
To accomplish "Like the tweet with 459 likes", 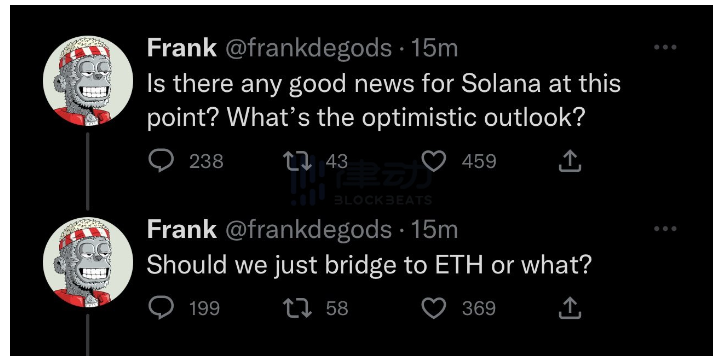I will tap(434, 162).
